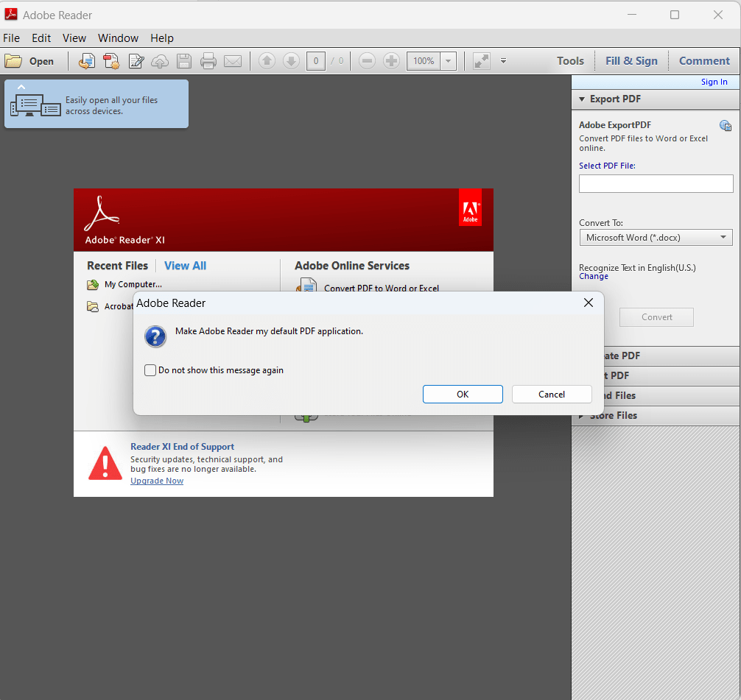The image size is (741, 700).
Task: Click the Print icon in toolbar
Action: (x=208, y=61)
